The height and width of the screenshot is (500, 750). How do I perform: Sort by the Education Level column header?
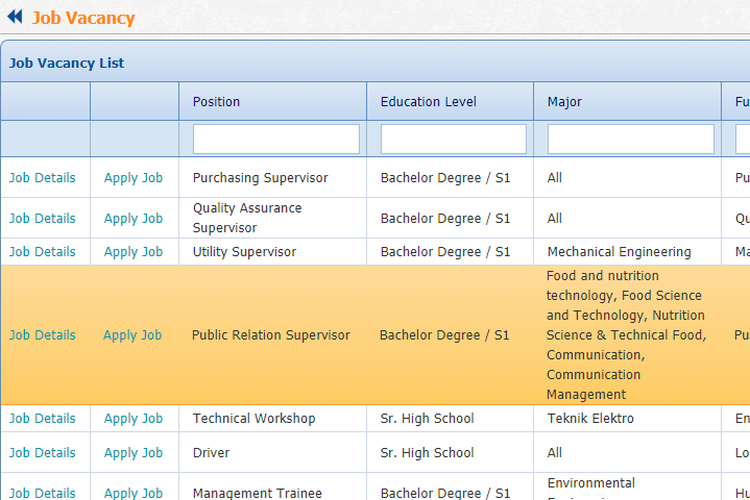pos(428,101)
